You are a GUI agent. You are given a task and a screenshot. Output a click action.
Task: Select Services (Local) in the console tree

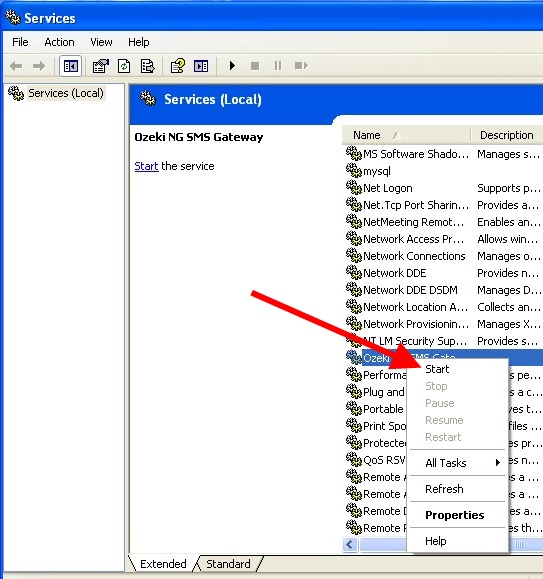66,93
